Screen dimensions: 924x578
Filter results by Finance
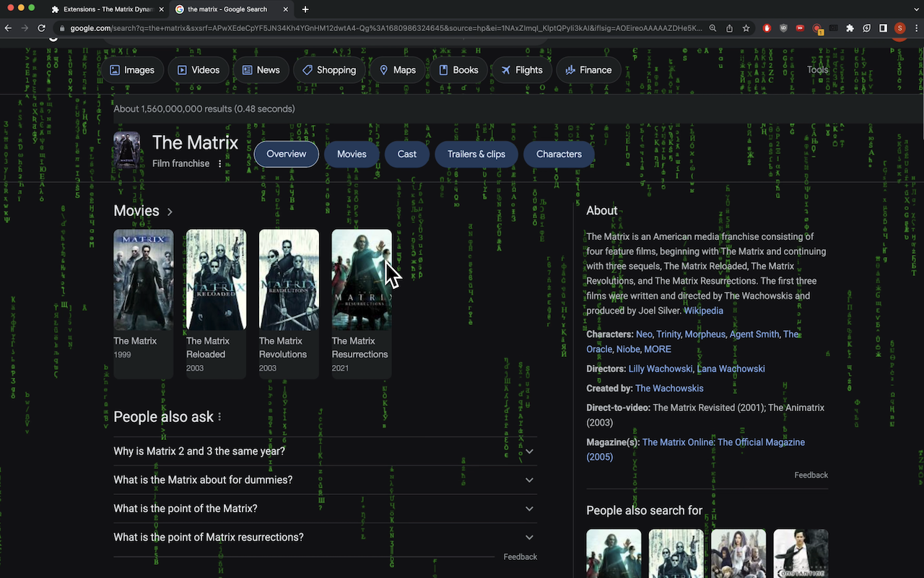click(x=588, y=70)
